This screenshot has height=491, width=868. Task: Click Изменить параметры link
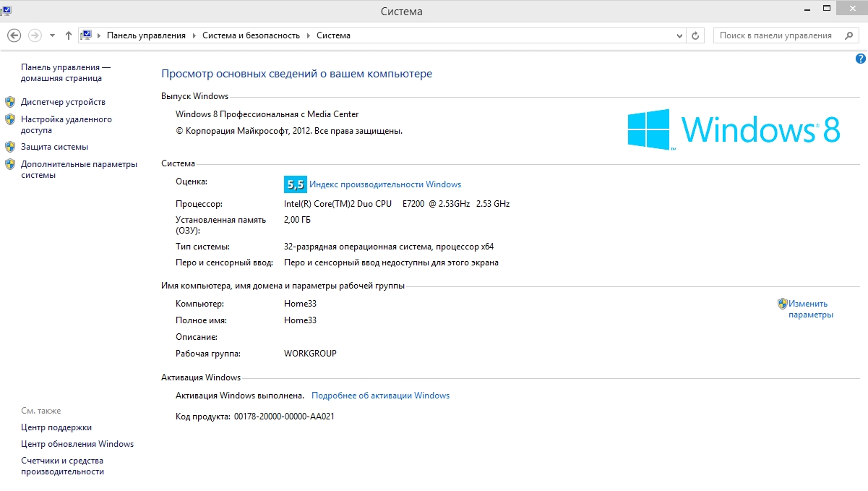(811, 309)
